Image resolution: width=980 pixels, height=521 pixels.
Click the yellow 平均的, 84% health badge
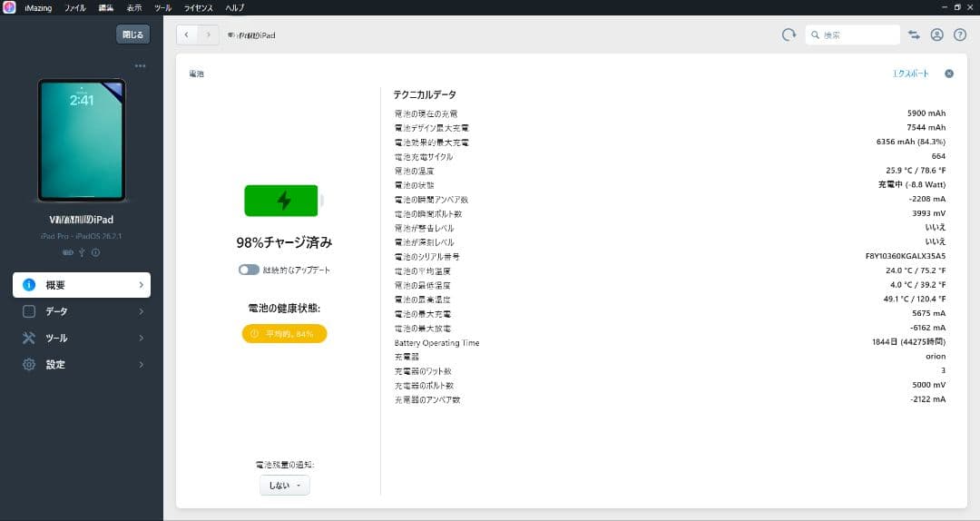click(x=284, y=334)
